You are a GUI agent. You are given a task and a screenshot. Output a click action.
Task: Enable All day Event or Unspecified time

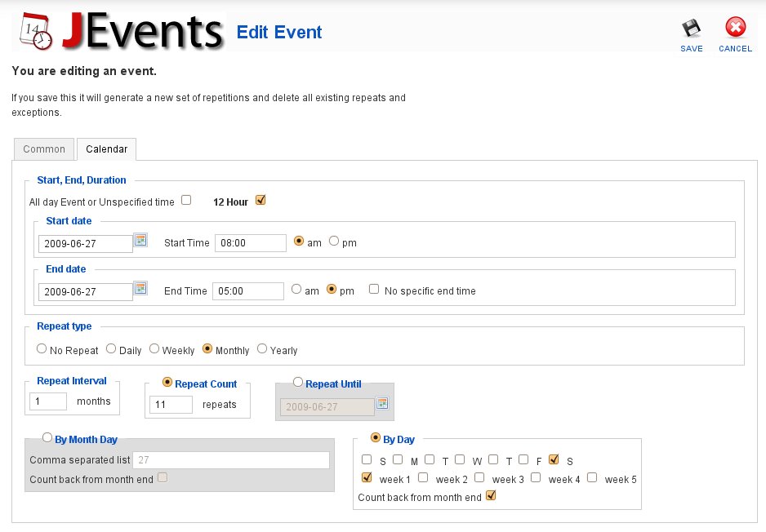[186, 200]
